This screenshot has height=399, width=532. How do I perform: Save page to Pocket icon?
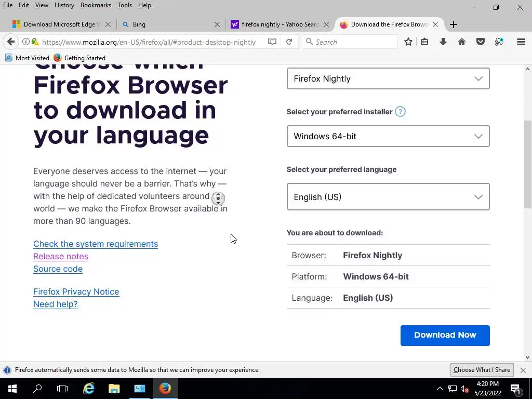[481, 42]
